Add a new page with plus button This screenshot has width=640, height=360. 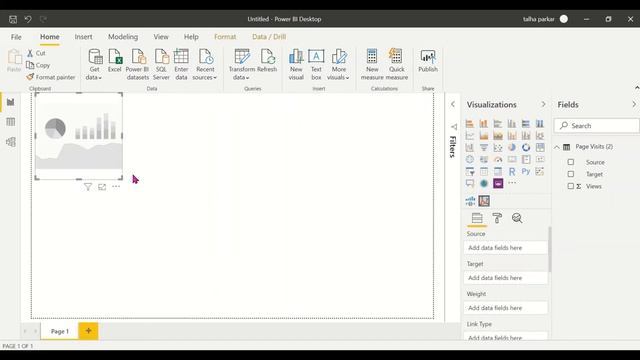88,331
